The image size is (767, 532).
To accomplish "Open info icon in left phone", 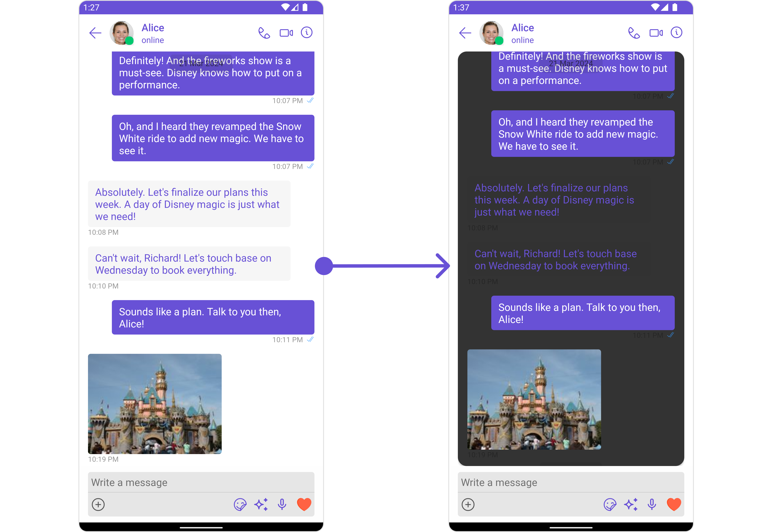I will point(306,32).
